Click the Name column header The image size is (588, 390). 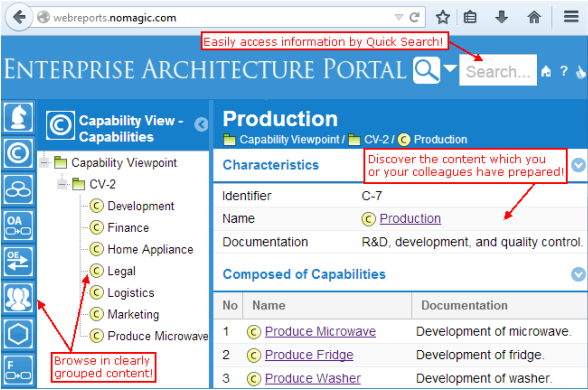269,305
